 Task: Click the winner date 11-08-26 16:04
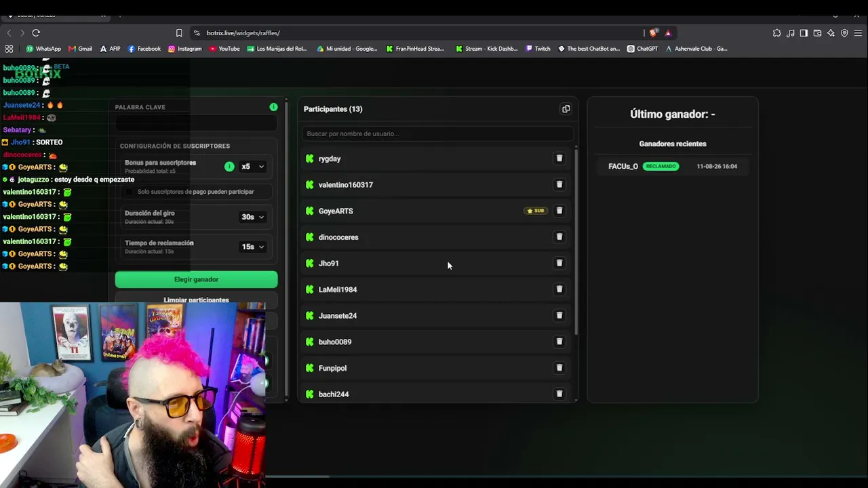717,166
